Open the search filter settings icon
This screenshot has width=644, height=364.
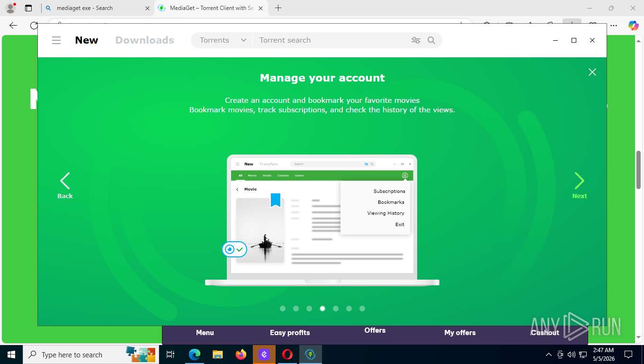(416, 40)
